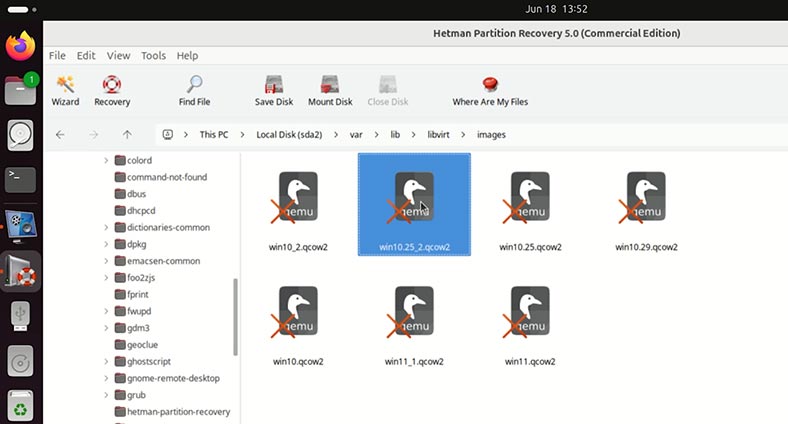Click the Activities indicator

pos(22,10)
